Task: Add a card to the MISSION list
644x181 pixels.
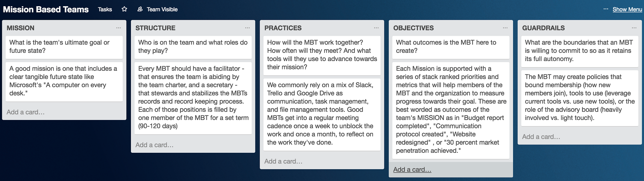Action: [x=26, y=112]
